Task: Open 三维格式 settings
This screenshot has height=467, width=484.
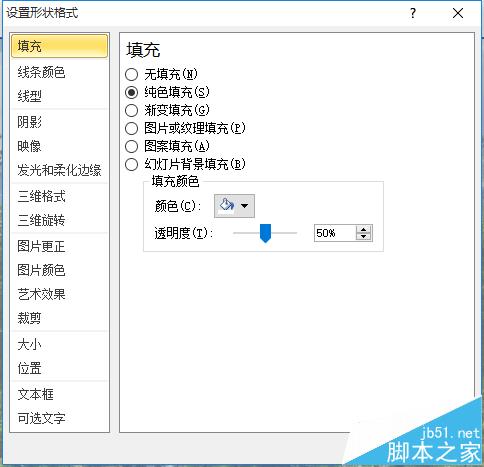Action: click(x=60, y=196)
